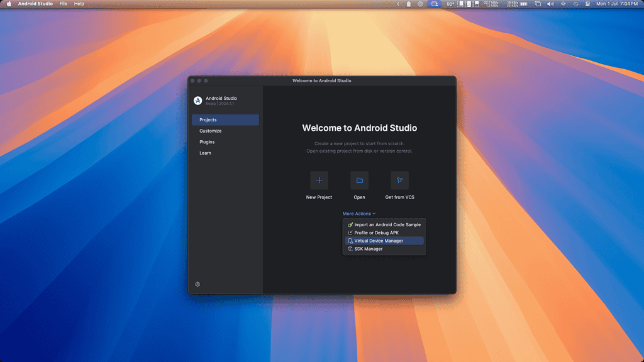The width and height of the screenshot is (644, 362).
Task: Click the New Project plus icon
Action: [x=319, y=180]
